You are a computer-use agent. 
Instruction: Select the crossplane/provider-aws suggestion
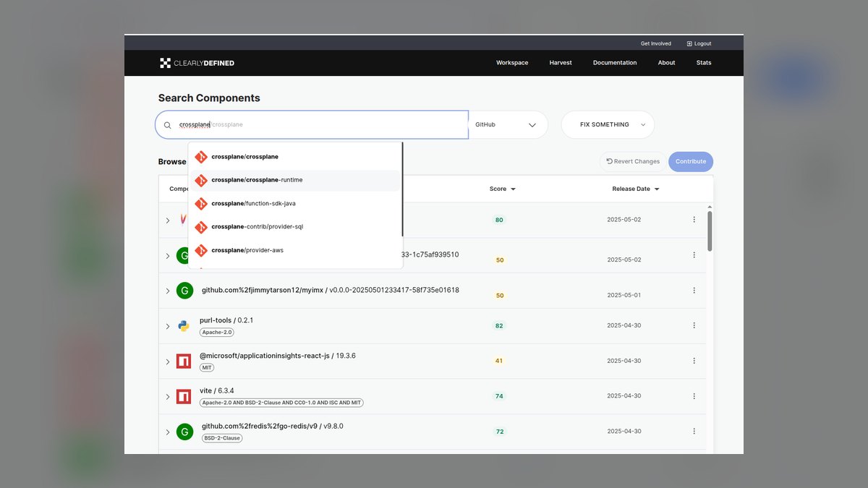[x=295, y=250]
